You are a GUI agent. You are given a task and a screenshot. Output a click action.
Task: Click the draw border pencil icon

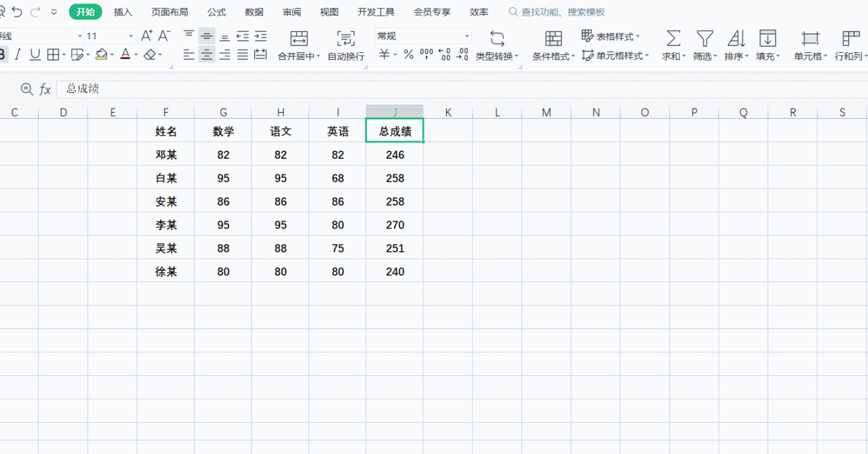click(x=77, y=54)
